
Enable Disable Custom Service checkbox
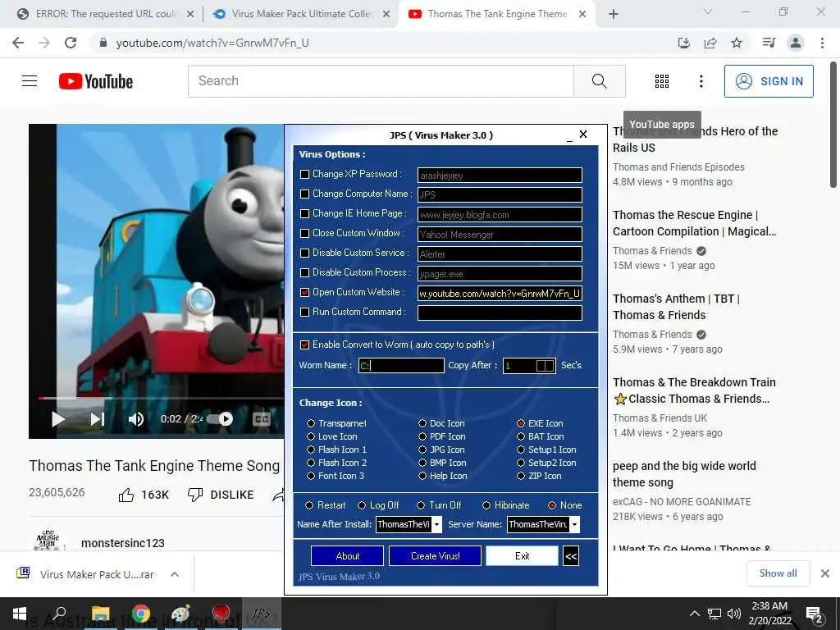click(x=305, y=253)
